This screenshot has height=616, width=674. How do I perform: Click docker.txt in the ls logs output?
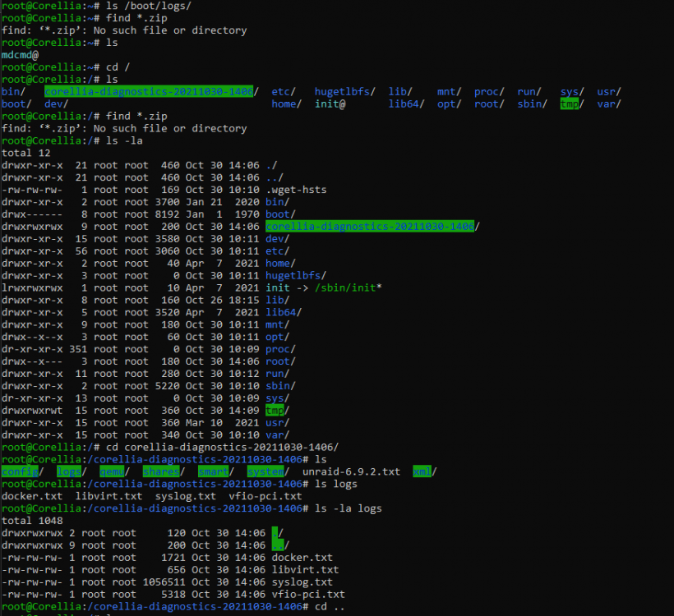tap(32, 496)
